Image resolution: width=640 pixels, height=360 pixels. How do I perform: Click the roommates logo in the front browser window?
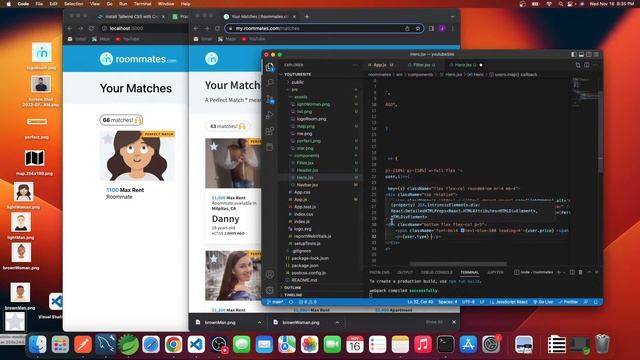211,59
